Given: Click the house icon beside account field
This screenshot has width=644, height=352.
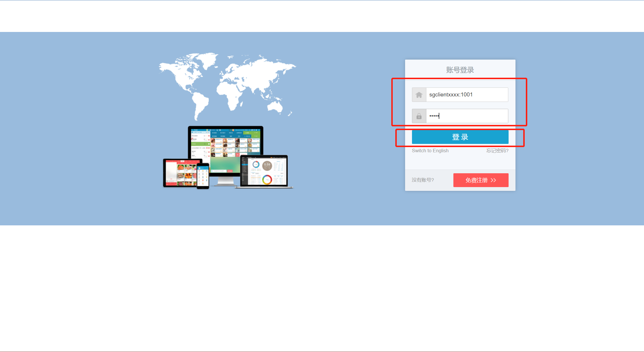Looking at the screenshot, I should [x=419, y=95].
